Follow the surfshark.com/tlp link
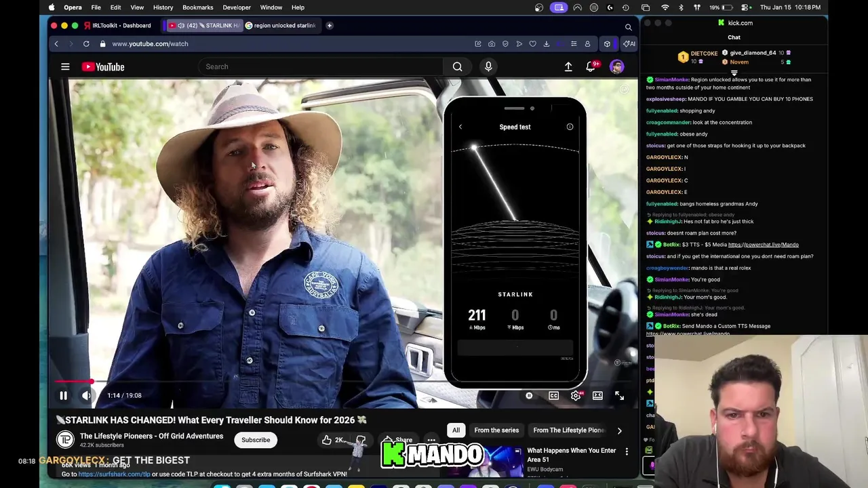 [x=114, y=474]
